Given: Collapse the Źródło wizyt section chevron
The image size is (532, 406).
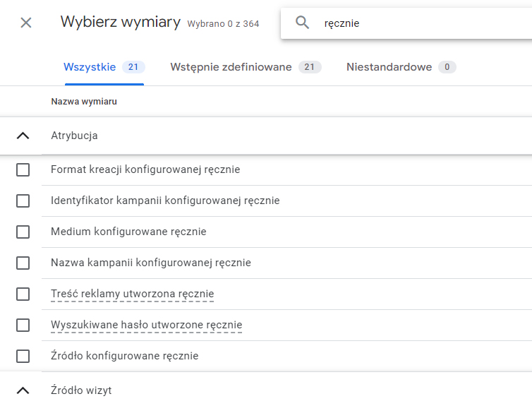Looking at the screenshot, I should 23,390.
